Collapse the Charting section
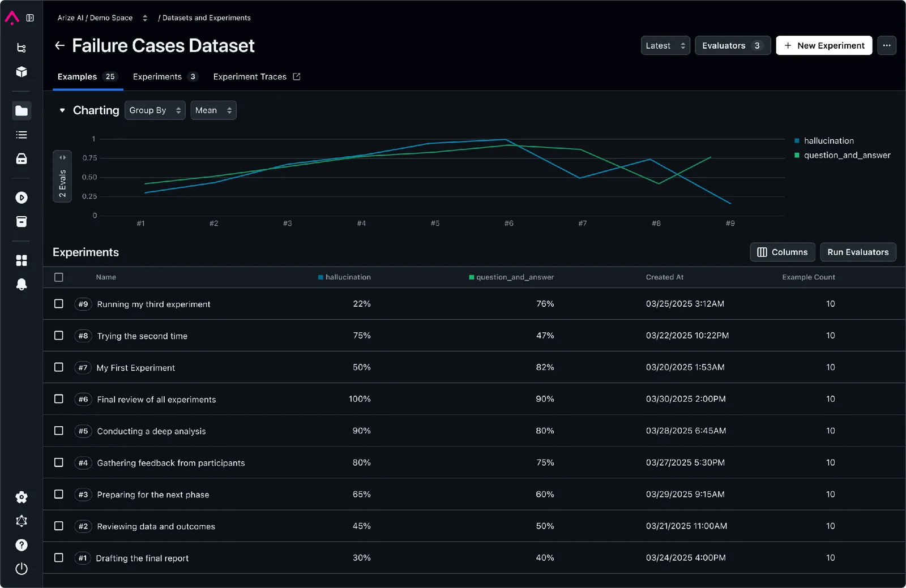The width and height of the screenshot is (906, 588). click(62, 110)
